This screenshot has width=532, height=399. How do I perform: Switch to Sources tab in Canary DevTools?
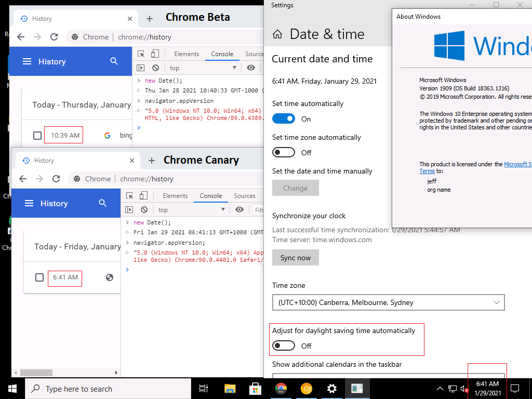click(244, 196)
